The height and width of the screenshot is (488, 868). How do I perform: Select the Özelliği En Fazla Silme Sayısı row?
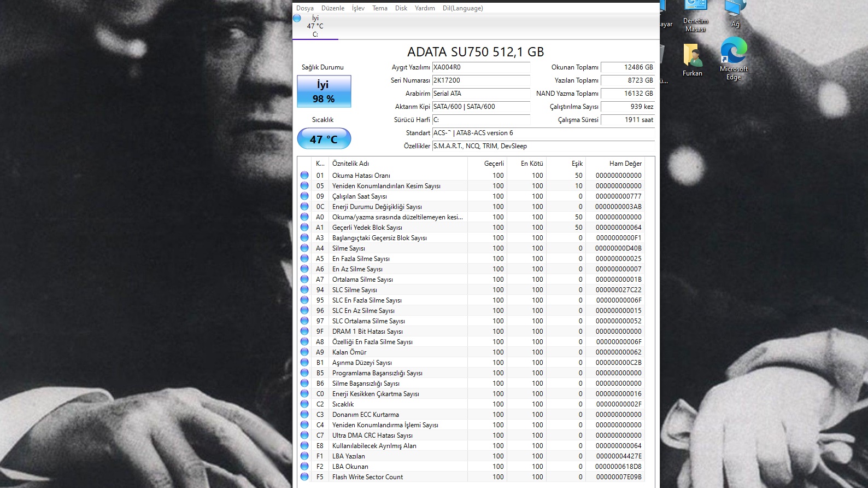472,341
